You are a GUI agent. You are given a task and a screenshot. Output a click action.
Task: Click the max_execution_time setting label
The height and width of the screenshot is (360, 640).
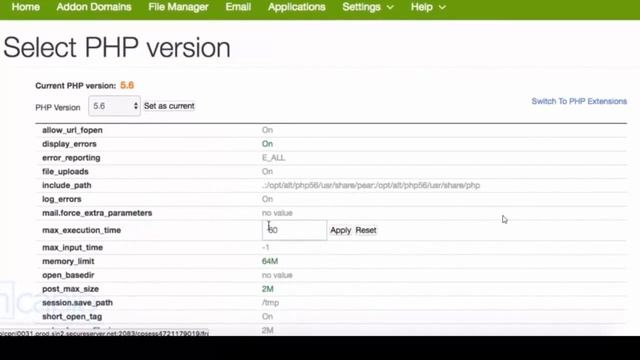(82, 230)
